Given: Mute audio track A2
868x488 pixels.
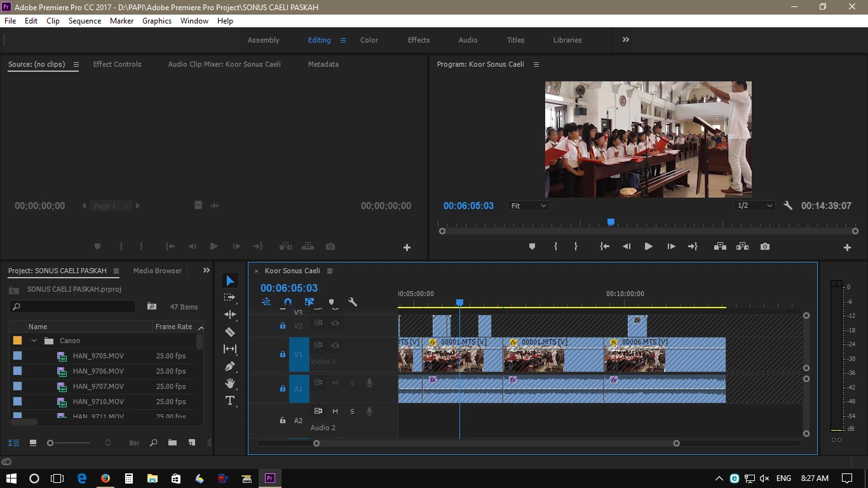Looking at the screenshot, I should [x=335, y=411].
